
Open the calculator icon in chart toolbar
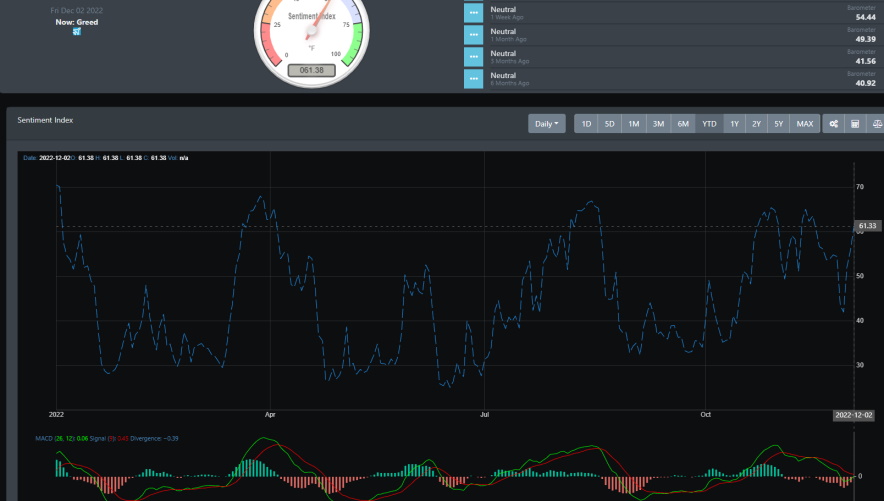[855, 124]
